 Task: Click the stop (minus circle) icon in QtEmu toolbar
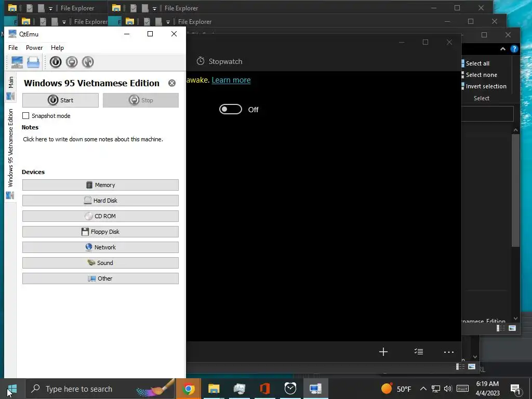[72, 62]
